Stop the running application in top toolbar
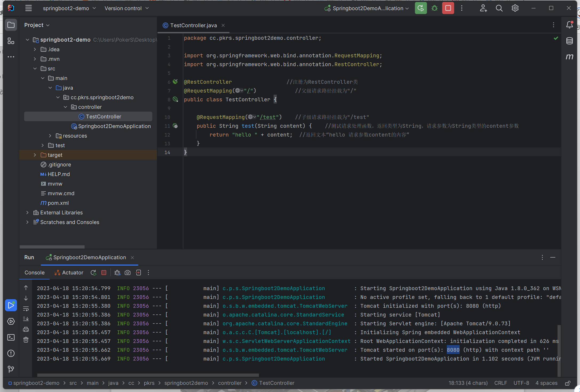Screen dimensions: 580x392 (x=448, y=8)
